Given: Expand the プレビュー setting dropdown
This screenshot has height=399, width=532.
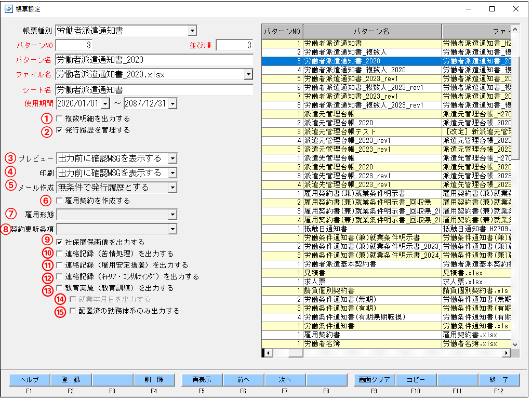Looking at the screenshot, I should tap(172, 158).
